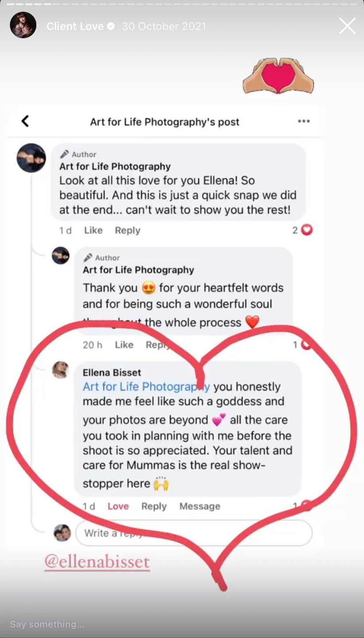This screenshot has width=364, height=638.
Task: Tap the heart hands sticker
Action: pyautogui.click(x=278, y=76)
